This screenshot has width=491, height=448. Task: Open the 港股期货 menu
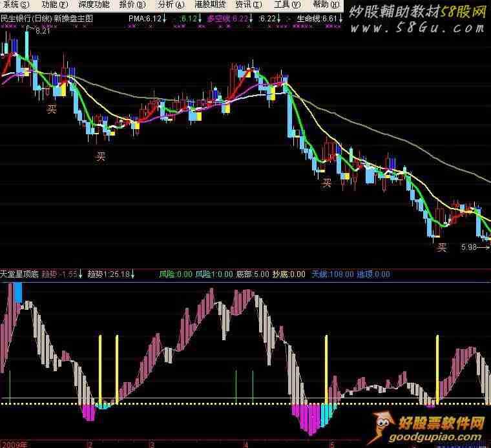(210, 5)
